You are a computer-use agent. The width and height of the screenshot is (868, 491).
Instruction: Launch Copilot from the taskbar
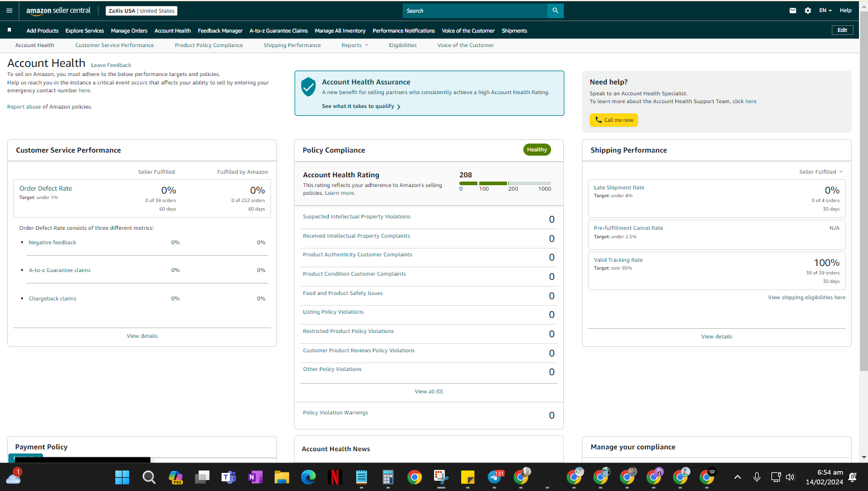point(175,478)
